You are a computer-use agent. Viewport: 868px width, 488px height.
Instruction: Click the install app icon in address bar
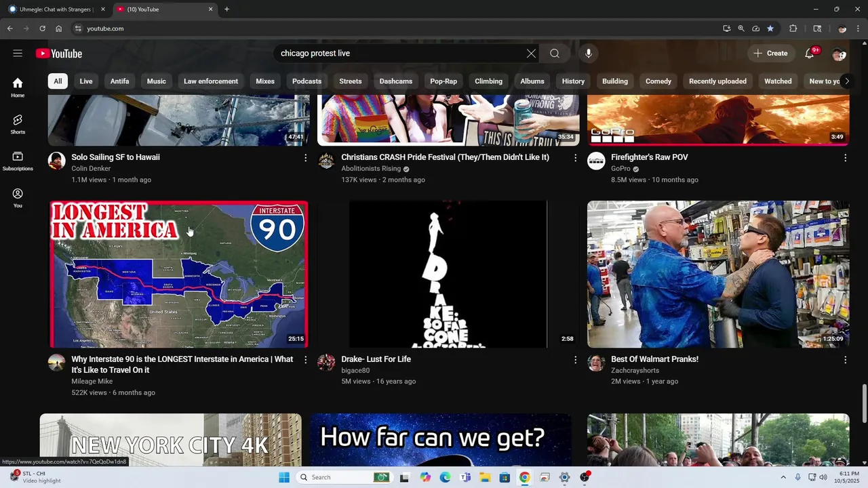pyautogui.click(x=726, y=28)
